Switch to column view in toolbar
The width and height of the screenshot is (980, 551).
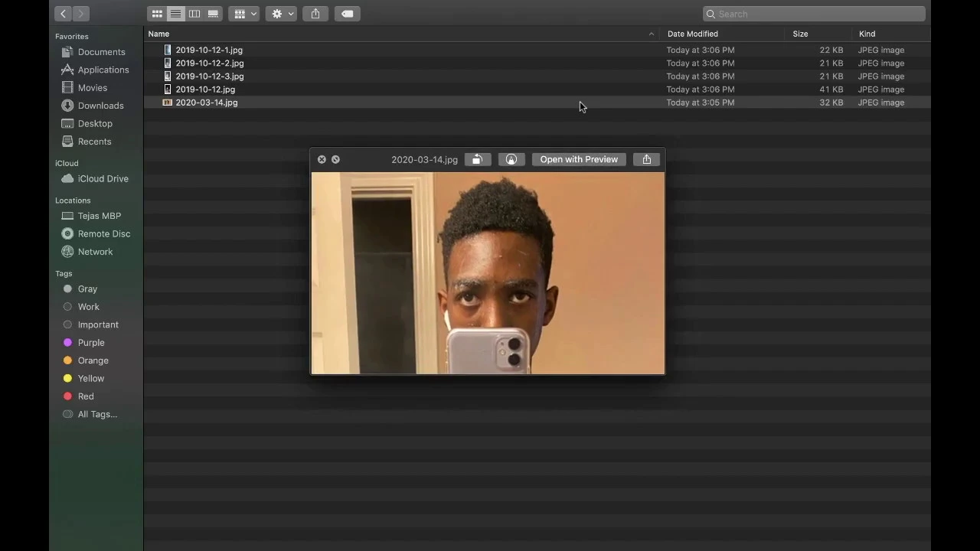point(194,14)
